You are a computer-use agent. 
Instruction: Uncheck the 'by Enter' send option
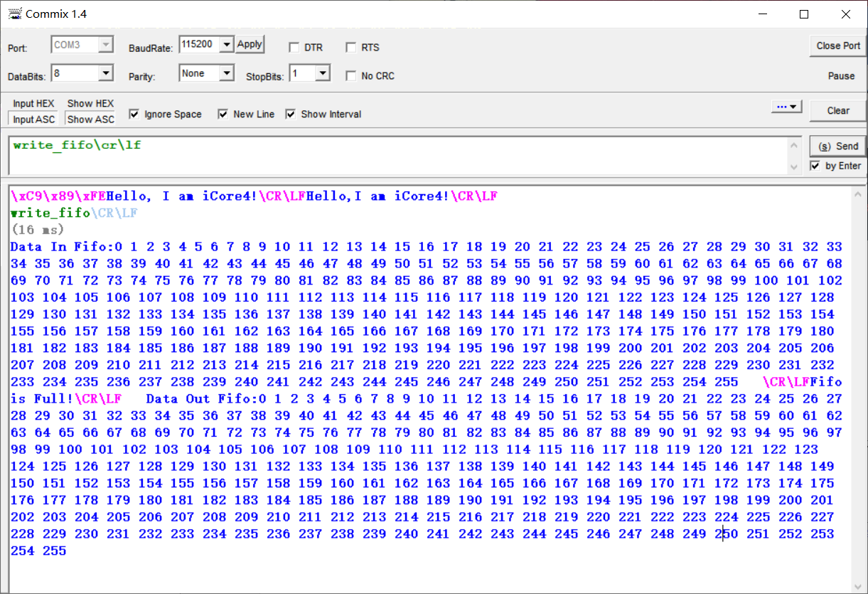[815, 166]
